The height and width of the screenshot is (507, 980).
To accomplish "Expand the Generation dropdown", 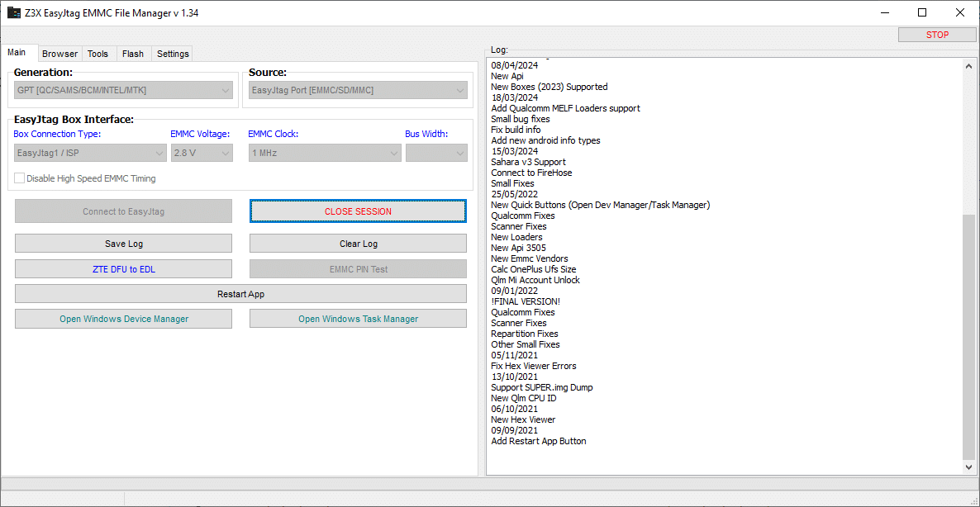I will (124, 90).
